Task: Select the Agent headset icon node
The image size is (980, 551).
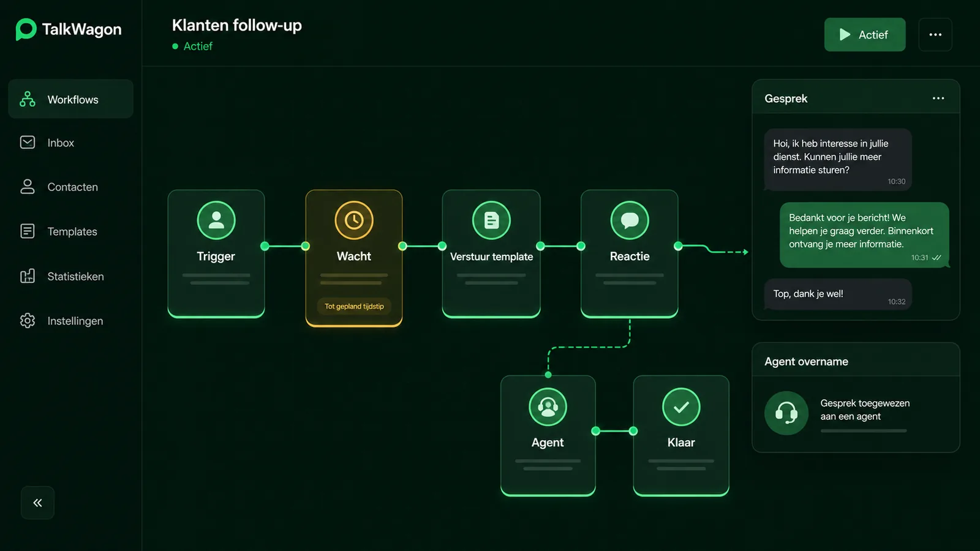Action: point(548,407)
